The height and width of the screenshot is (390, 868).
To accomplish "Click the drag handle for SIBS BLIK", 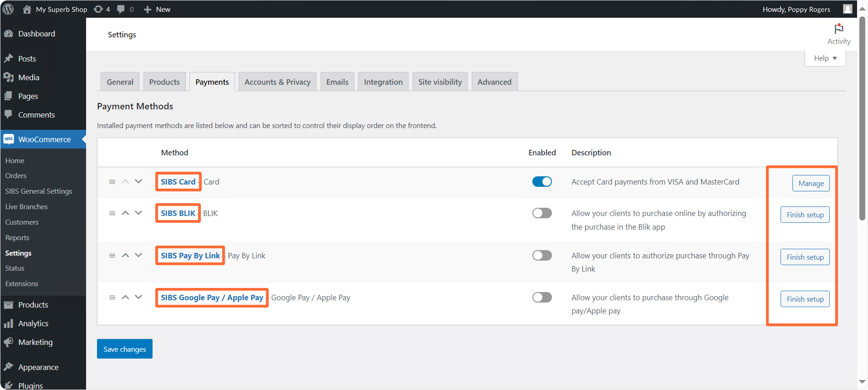I will tap(112, 213).
